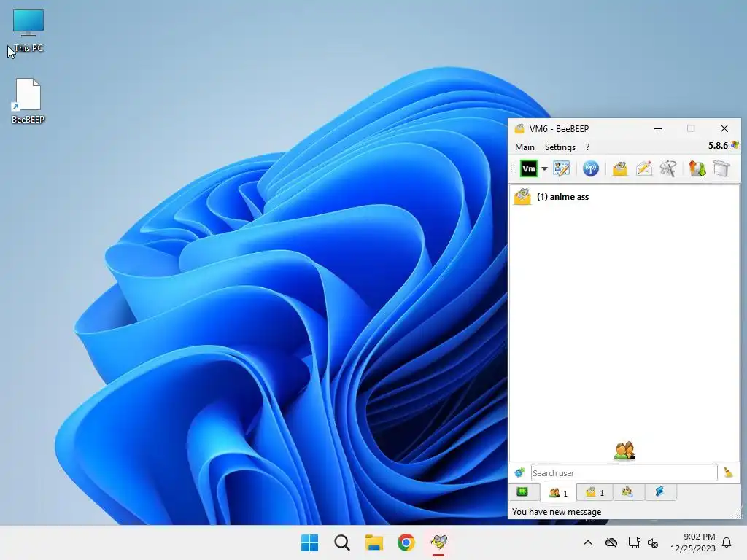This screenshot has height=560, width=747.
Task: Open taskbar Search
Action: [341, 542]
